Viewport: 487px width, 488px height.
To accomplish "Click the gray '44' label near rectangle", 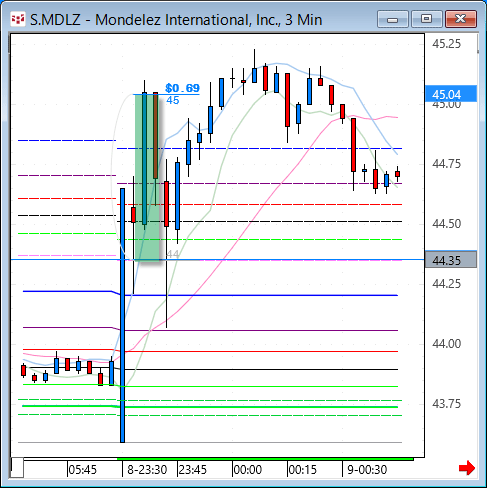I will (x=173, y=254).
